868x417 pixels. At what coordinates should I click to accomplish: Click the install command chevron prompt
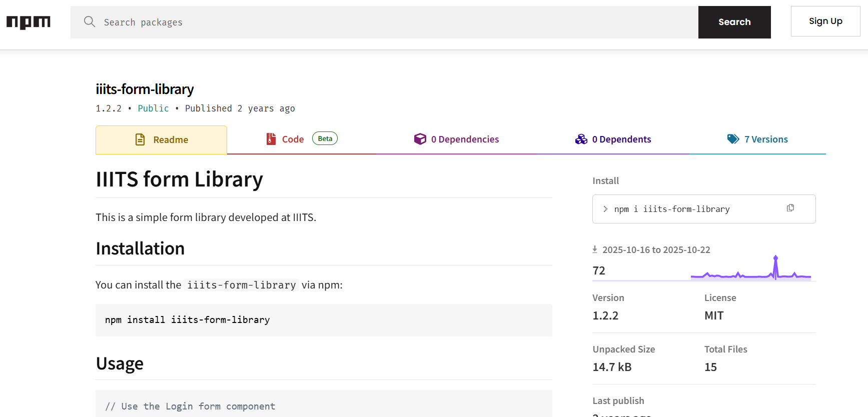[x=605, y=209]
